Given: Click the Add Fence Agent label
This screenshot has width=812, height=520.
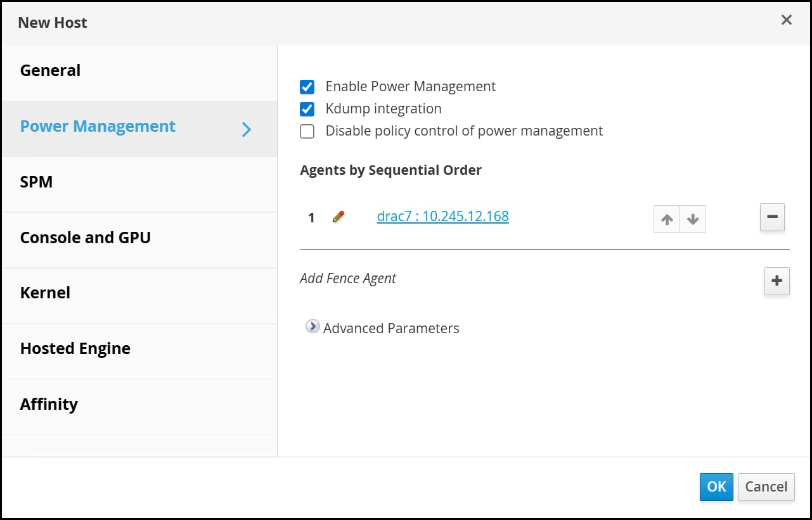Looking at the screenshot, I should coord(348,279).
